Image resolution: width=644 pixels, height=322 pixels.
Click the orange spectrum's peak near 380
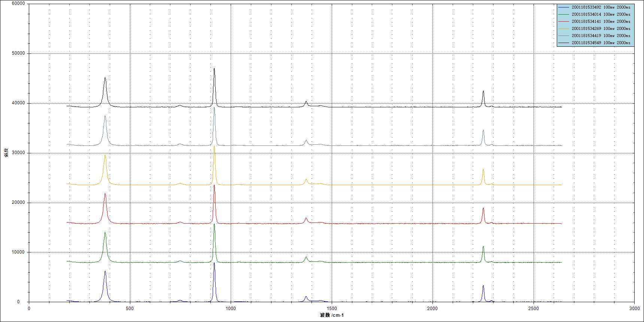click(105, 156)
